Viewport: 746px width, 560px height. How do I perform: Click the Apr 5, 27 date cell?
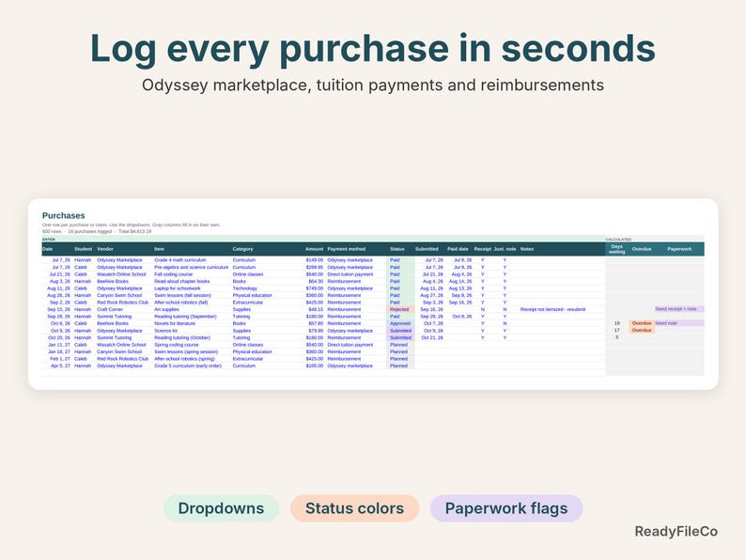(60, 366)
